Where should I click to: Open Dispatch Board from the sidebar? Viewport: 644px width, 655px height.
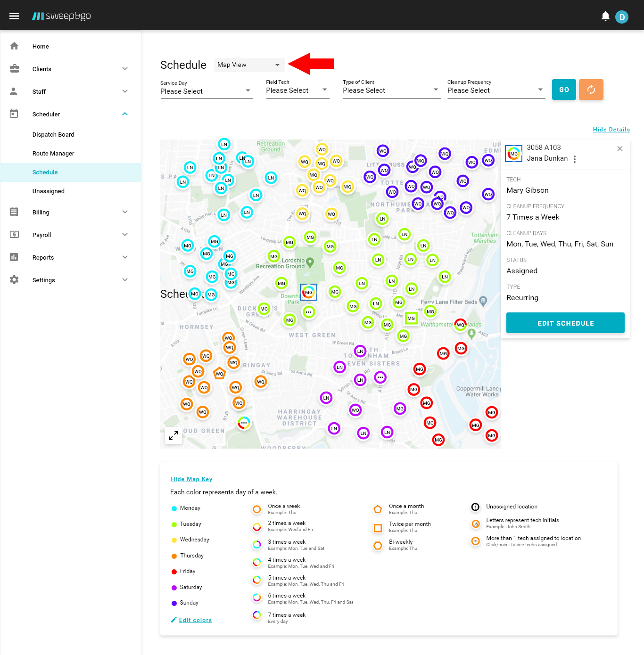coord(53,135)
